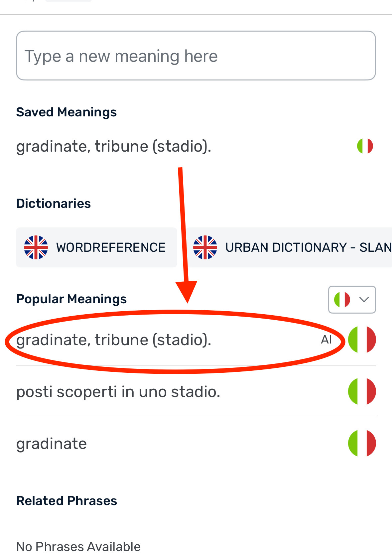
Task: Open URBAN DICTIONARY - SLANG dictionary
Action: [289, 247]
